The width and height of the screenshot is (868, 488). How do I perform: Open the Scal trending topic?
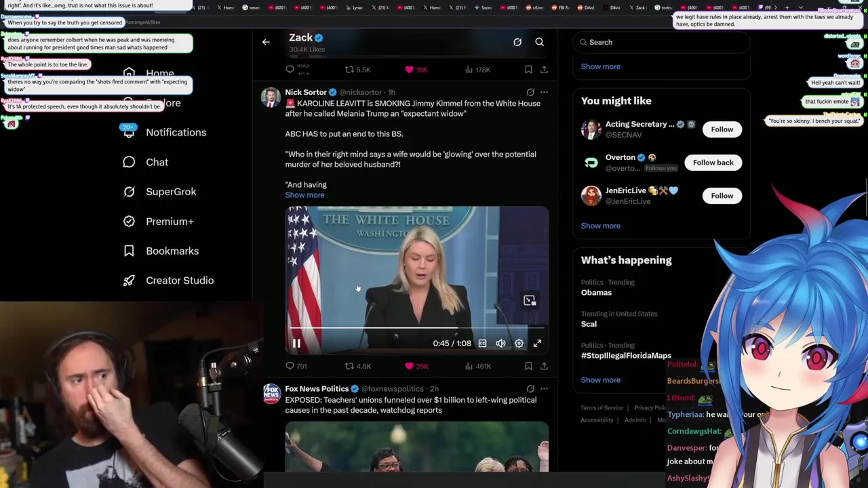coord(589,324)
